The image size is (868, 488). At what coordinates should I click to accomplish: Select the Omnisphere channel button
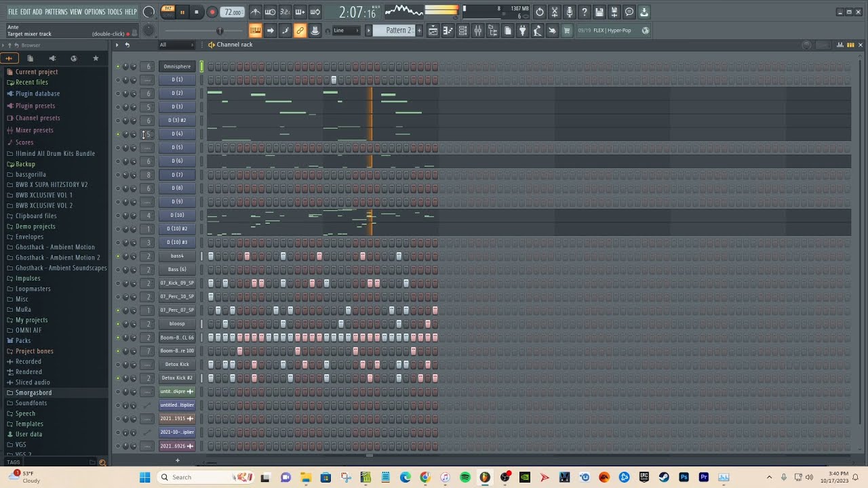(177, 66)
